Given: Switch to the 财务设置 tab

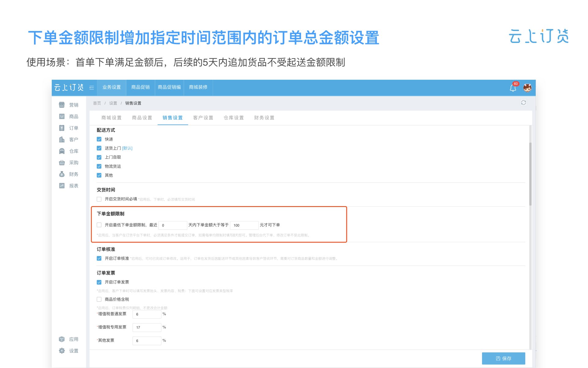Looking at the screenshot, I should point(264,118).
